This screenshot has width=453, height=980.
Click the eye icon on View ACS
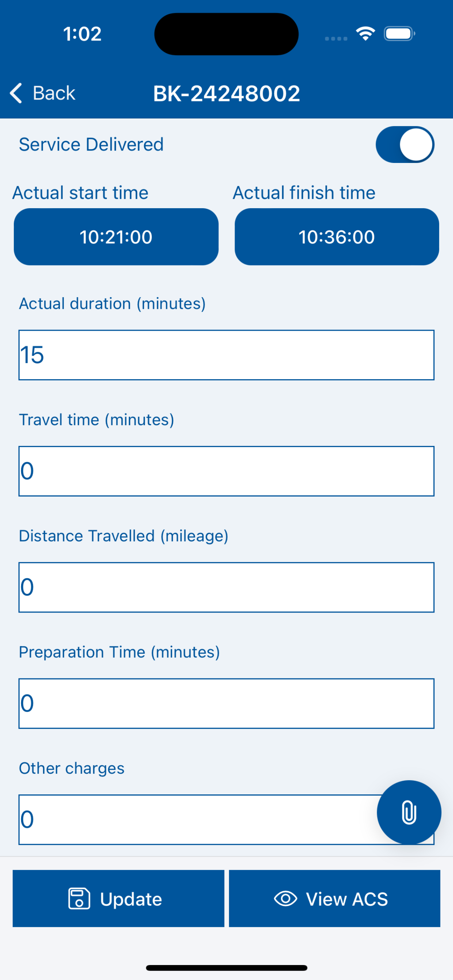(x=285, y=899)
